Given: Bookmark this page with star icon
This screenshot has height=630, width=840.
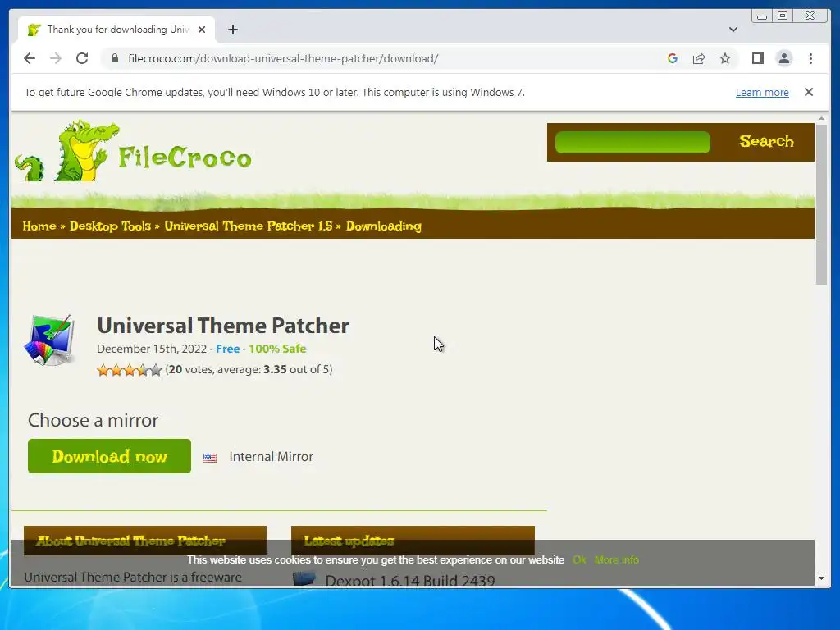Looking at the screenshot, I should tap(725, 58).
